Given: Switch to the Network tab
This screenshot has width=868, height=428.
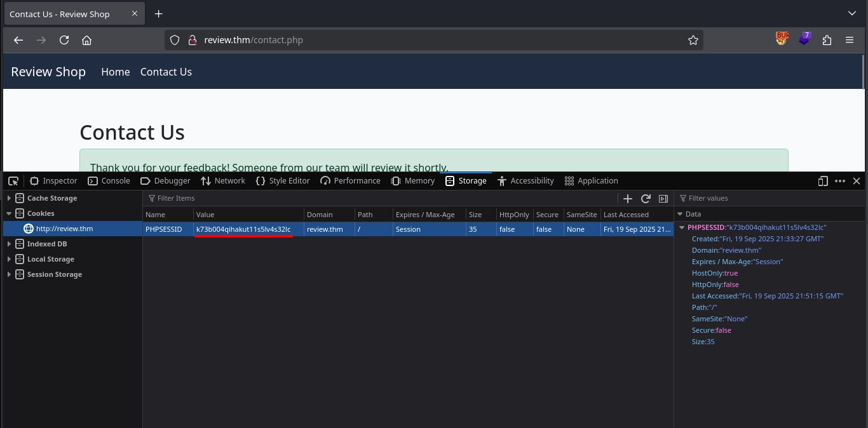Looking at the screenshot, I should [223, 181].
